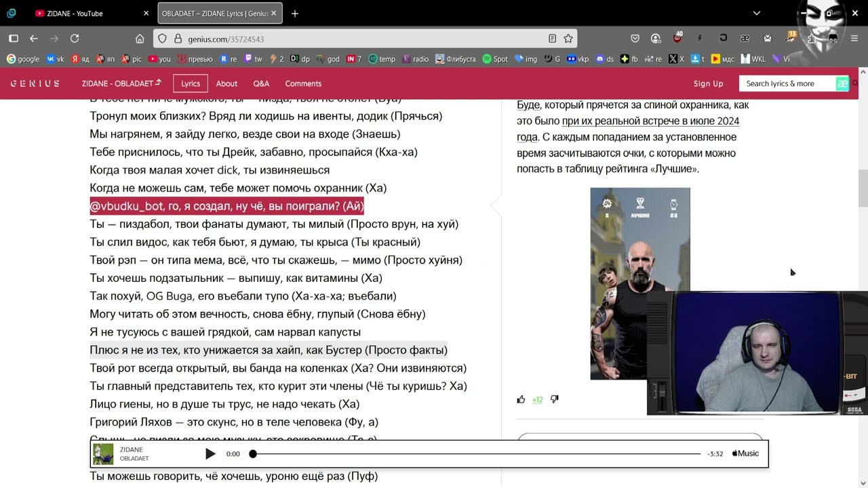Click the Sign Up button
Viewport: 868px width, 488px height.
pos(708,83)
